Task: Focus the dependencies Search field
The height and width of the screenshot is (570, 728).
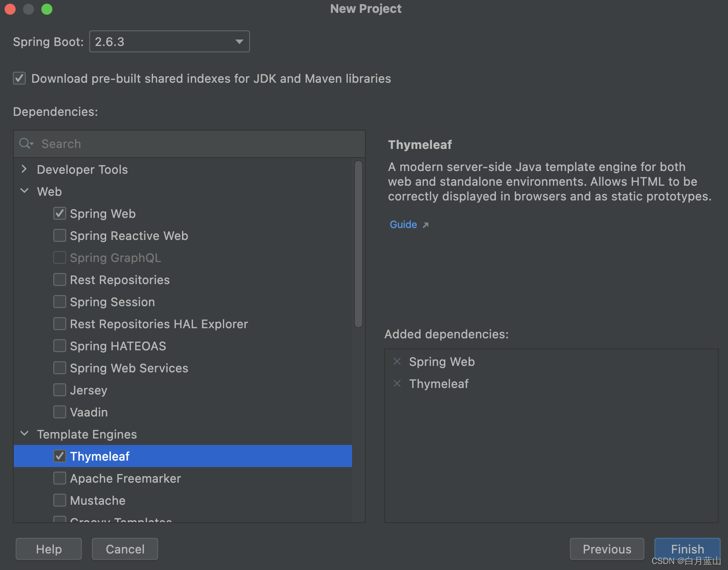Action: (189, 144)
